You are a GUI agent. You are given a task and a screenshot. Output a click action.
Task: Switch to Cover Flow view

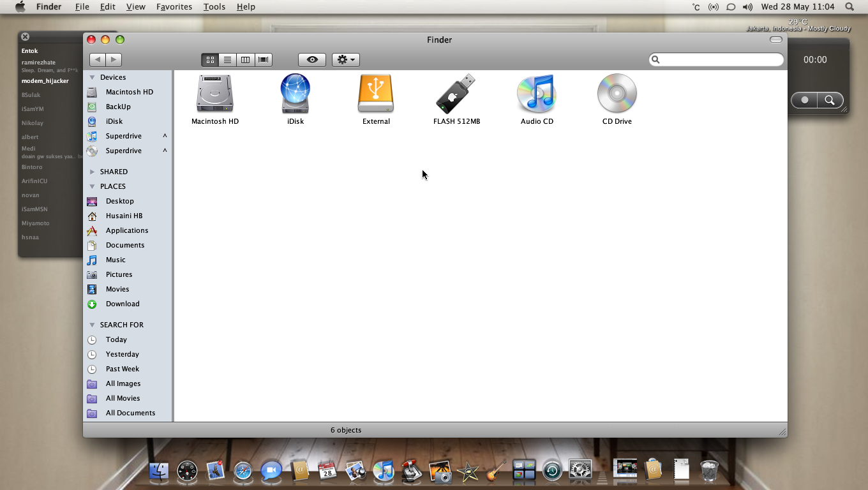263,60
